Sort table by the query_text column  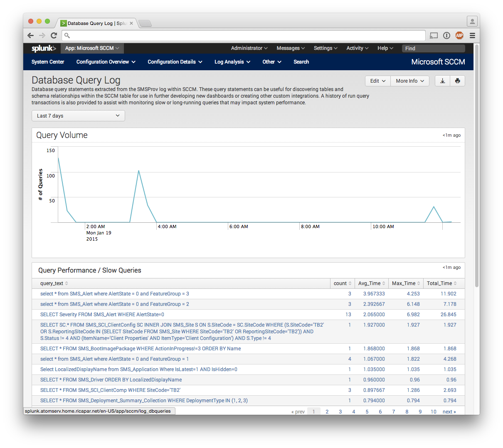(54, 283)
